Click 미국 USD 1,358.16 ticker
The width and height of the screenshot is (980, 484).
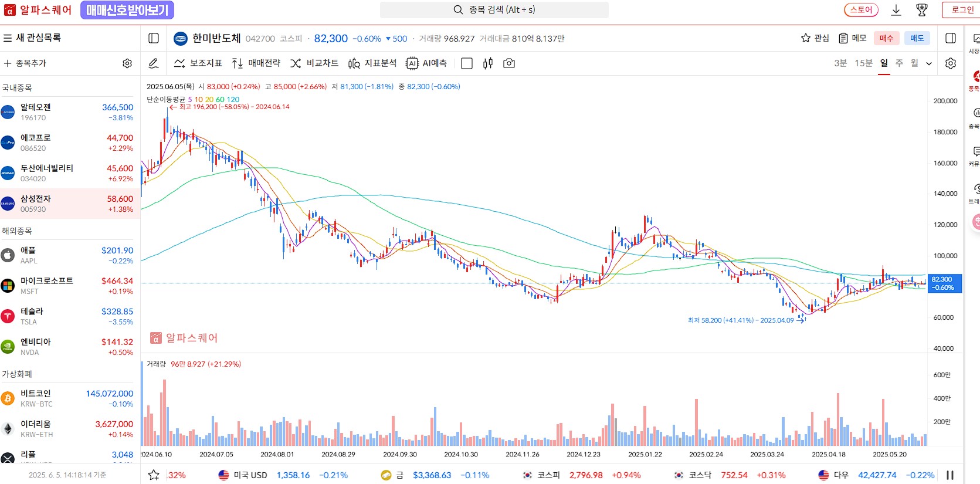(x=283, y=475)
